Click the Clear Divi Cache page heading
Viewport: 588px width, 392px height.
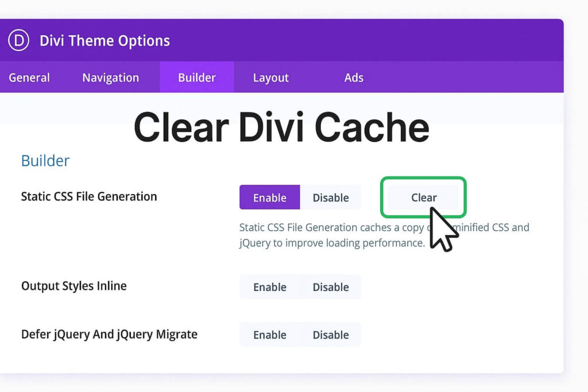tap(281, 126)
